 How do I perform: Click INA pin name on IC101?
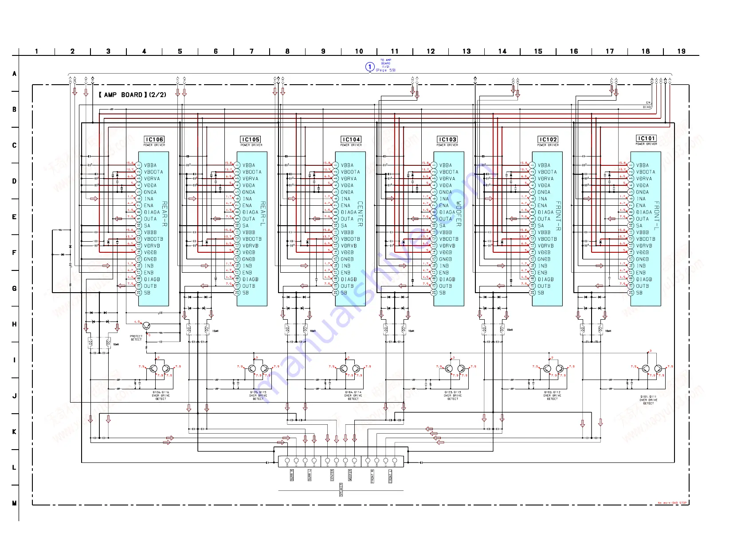pos(641,199)
